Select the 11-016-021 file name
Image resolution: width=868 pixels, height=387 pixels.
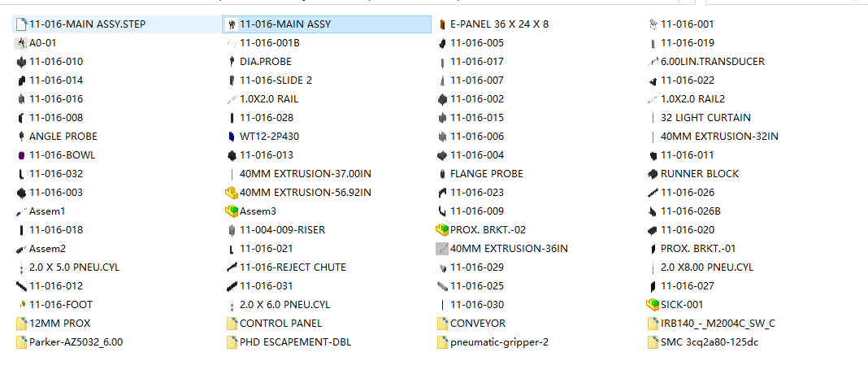click(267, 249)
